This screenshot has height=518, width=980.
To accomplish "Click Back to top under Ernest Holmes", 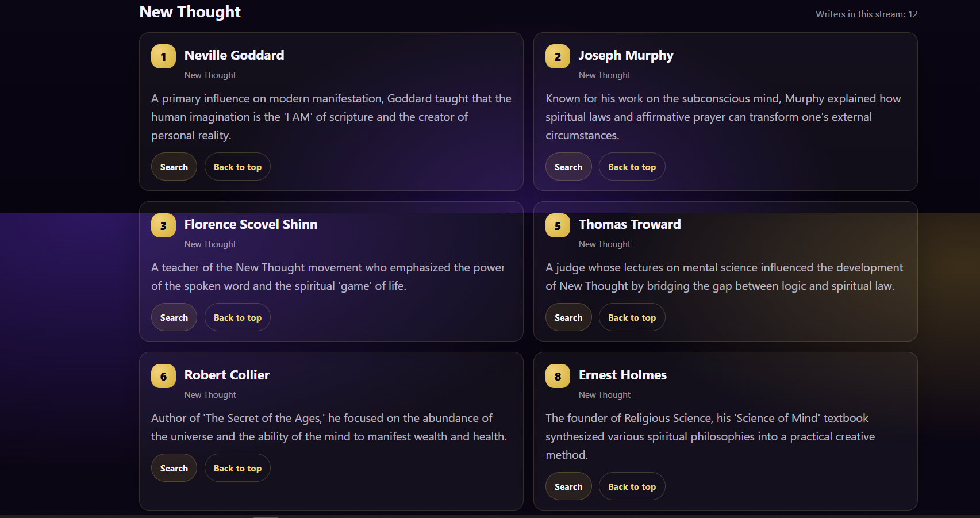I will tap(632, 486).
